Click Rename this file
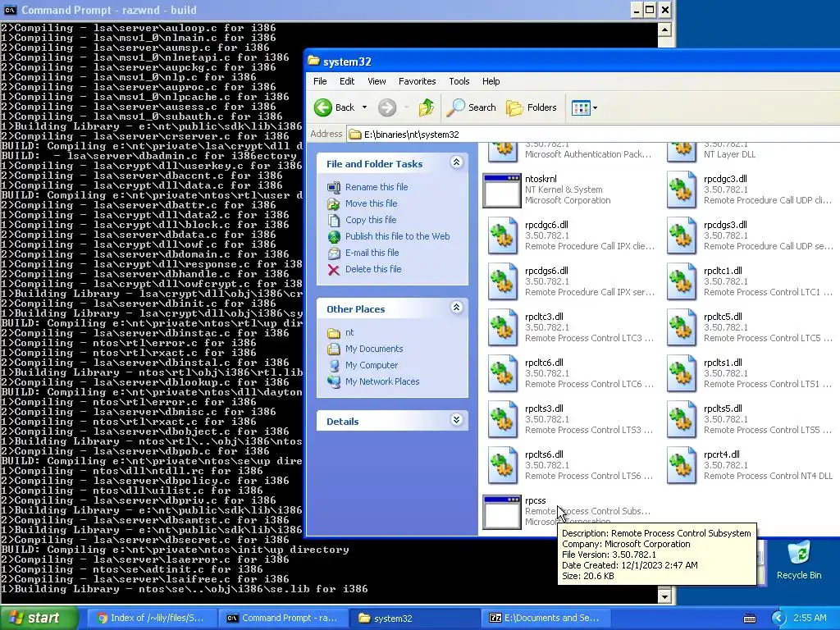 point(377,187)
